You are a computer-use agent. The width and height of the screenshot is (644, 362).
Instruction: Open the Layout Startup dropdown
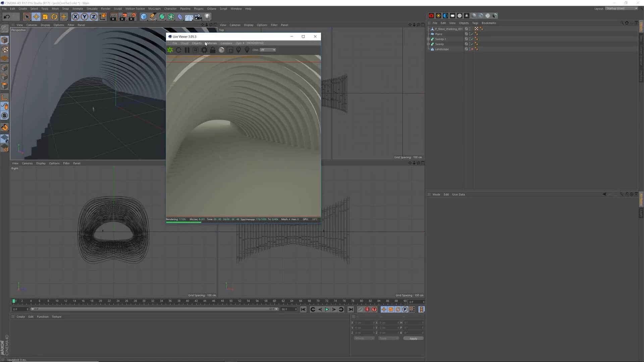coord(622,8)
